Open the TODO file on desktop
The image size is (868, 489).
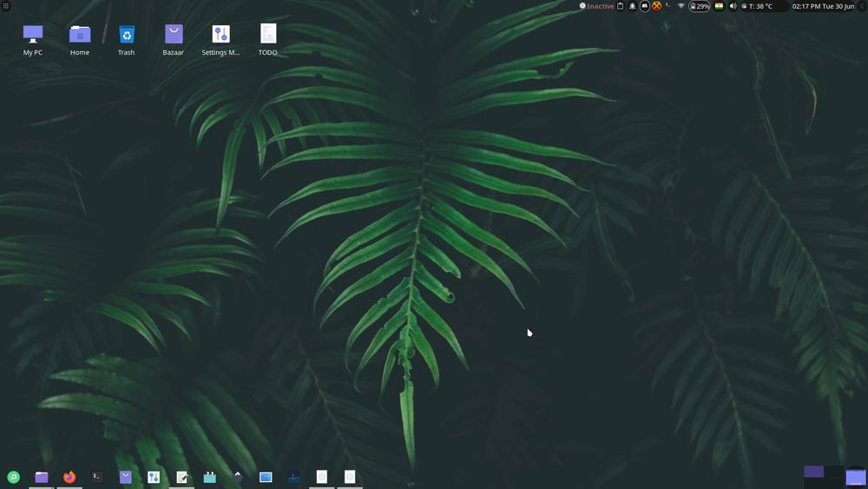[268, 35]
